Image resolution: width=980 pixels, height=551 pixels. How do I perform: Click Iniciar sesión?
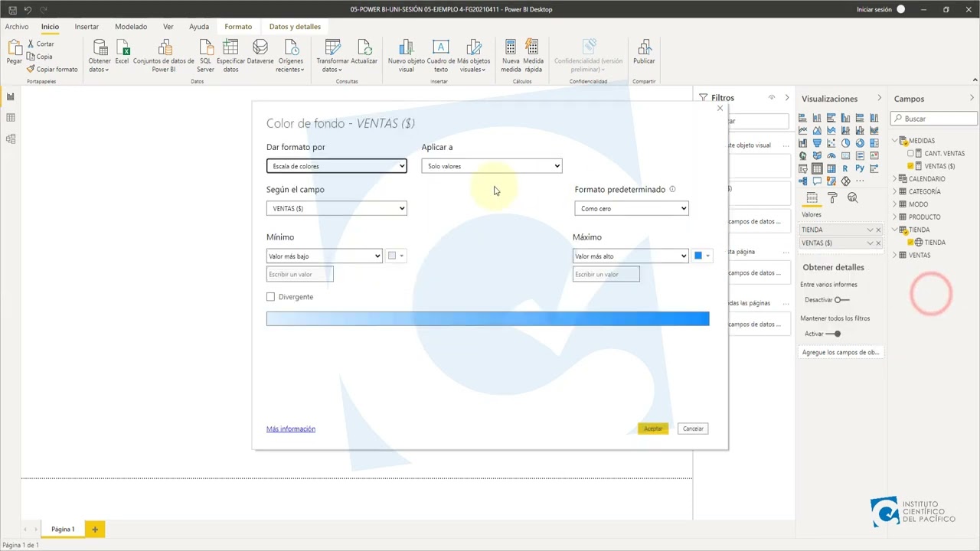point(874,9)
